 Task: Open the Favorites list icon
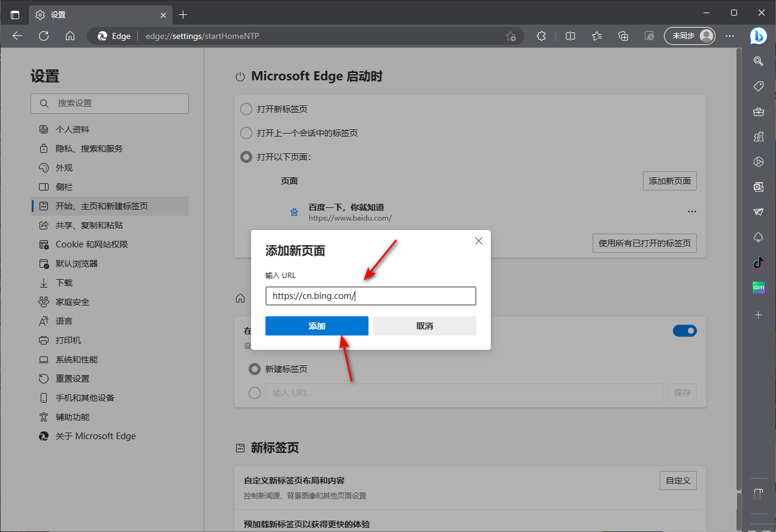point(597,36)
